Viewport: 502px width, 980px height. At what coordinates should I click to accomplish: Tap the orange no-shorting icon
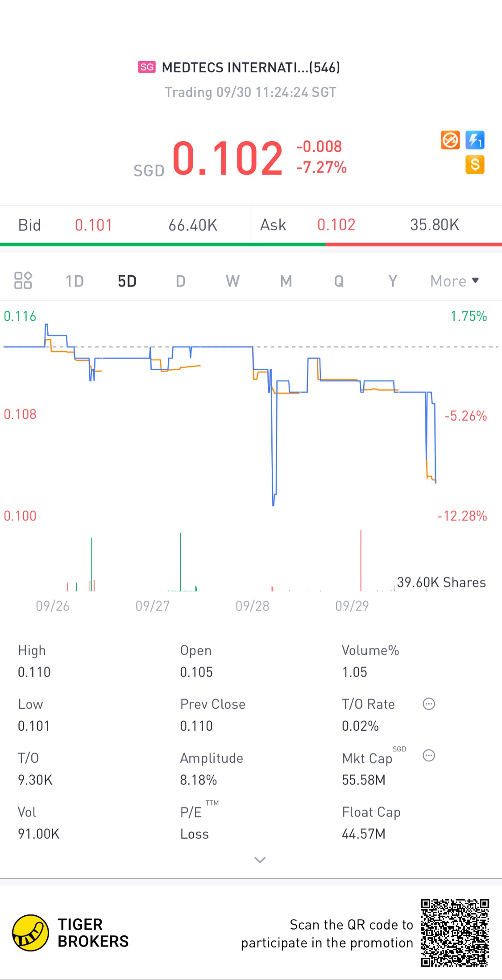450,140
